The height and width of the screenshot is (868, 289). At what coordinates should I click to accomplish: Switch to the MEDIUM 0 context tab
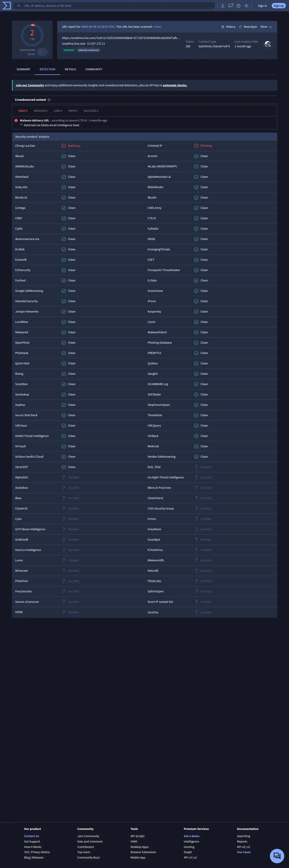[41, 111]
